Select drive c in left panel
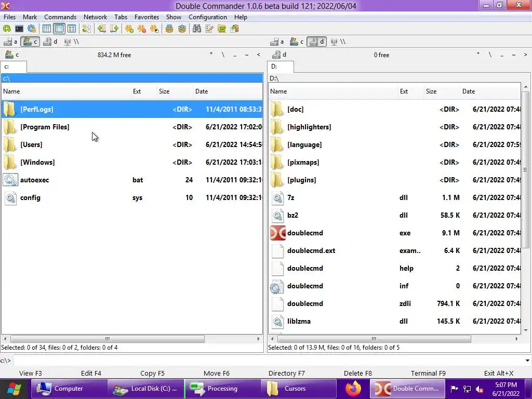Screen dimensions: 532x399 coord(30,42)
